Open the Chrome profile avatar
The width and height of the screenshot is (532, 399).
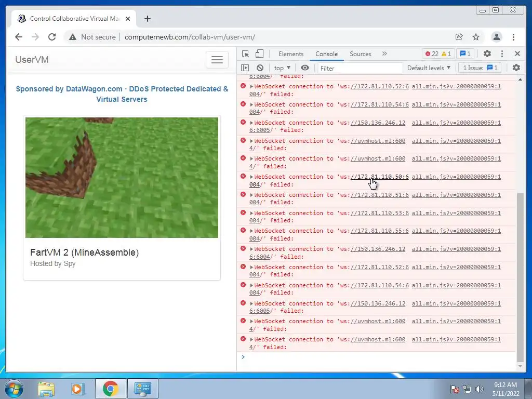(496, 37)
